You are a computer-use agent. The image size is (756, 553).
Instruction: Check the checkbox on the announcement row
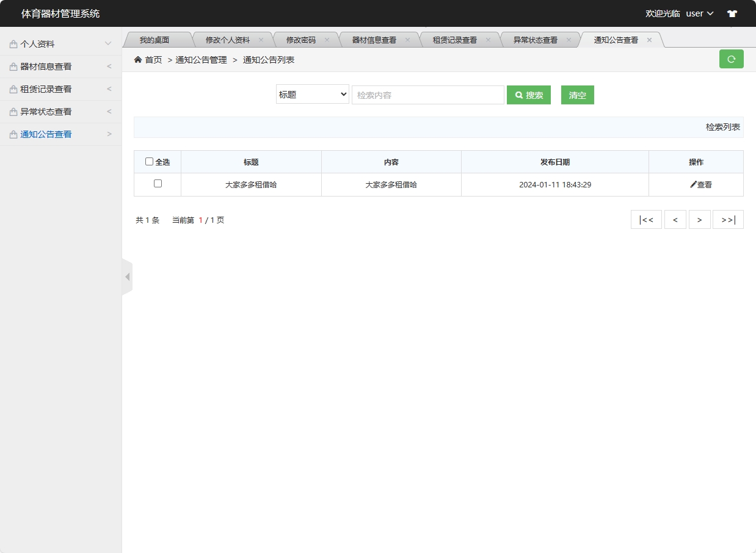(157, 184)
